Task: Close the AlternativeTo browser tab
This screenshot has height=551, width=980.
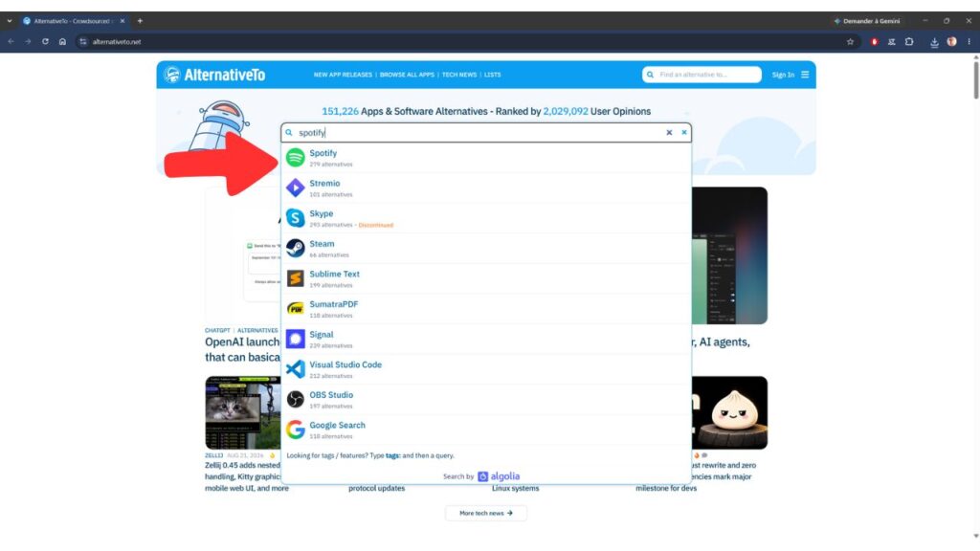Action: pyautogui.click(x=122, y=21)
